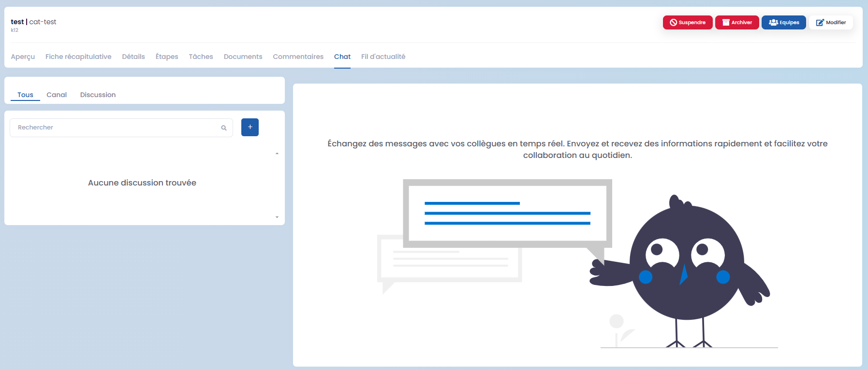This screenshot has width=868, height=370.
Task: Click the search magnifier icon
Action: (x=224, y=128)
